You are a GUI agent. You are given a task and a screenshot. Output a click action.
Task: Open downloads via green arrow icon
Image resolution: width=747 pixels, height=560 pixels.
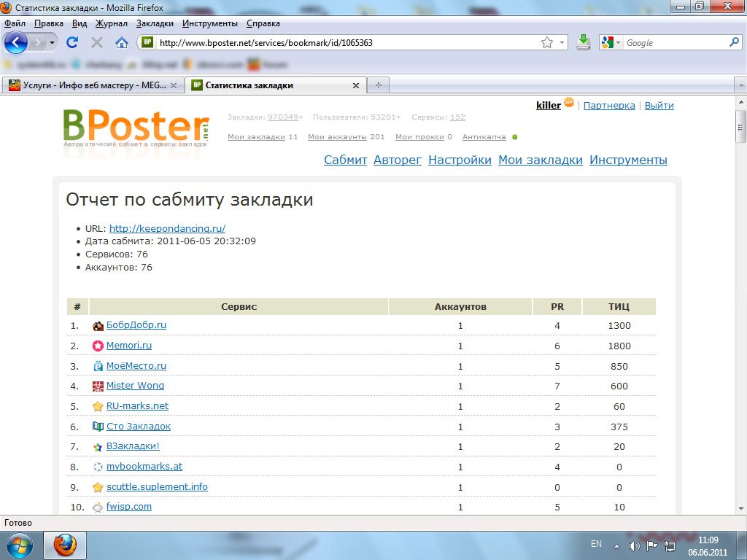coord(584,42)
